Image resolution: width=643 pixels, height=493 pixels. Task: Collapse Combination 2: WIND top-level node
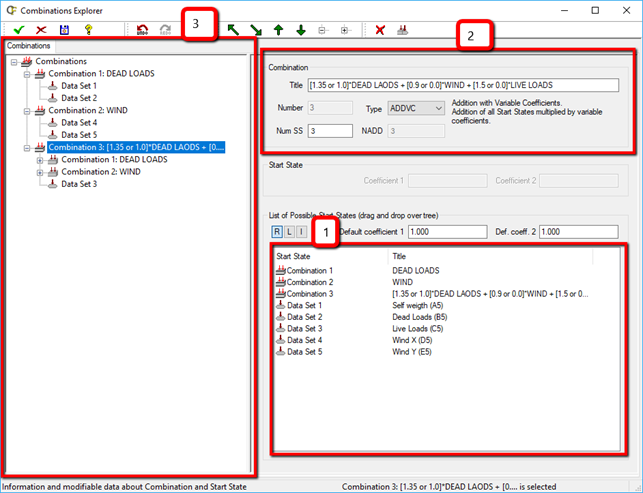27,112
